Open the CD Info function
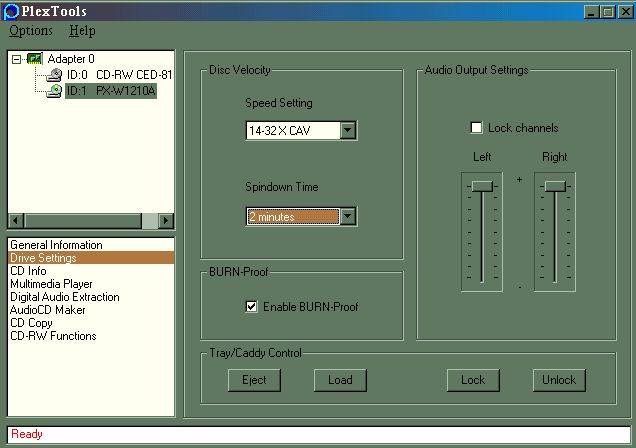 (x=91, y=271)
